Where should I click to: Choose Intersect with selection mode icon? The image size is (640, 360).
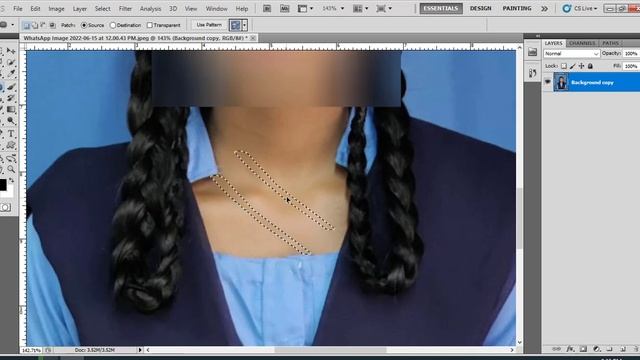[52, 25]
